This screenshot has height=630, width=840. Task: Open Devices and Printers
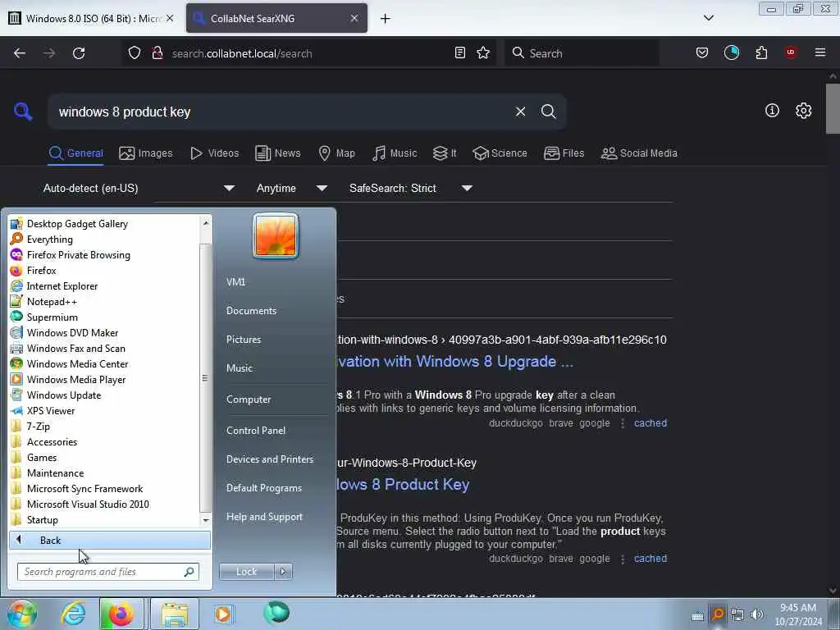[x=269, y=459]
